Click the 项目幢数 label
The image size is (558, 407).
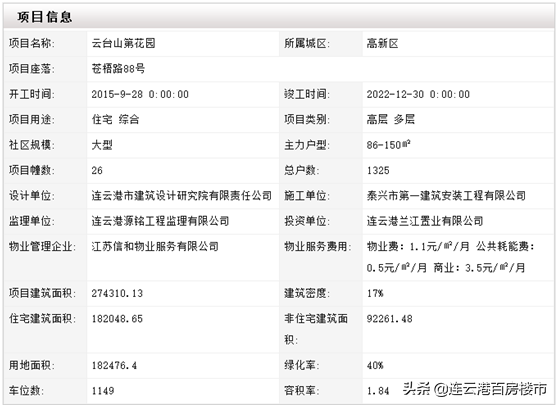click(32, 170)
